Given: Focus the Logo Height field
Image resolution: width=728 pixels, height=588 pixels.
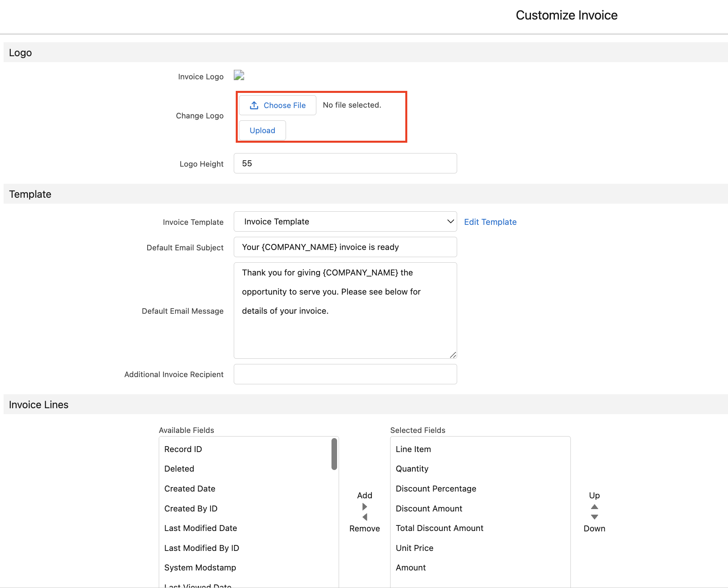Looking at the screenshot, I should 345,163.
